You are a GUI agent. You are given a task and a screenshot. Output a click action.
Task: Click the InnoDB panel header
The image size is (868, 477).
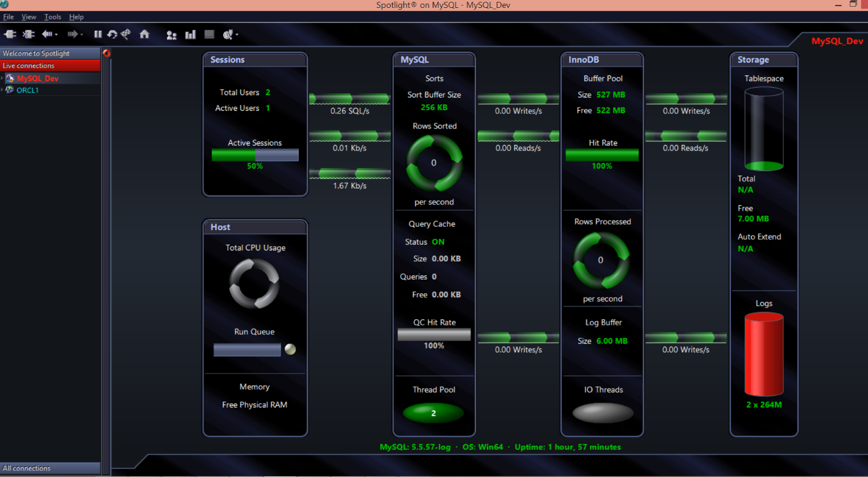pos(602,60)
